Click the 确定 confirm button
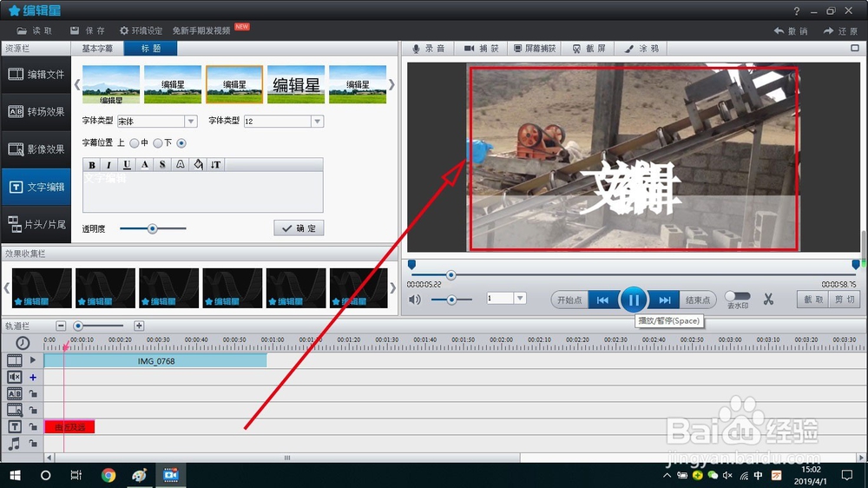 [x=299, y=228]
